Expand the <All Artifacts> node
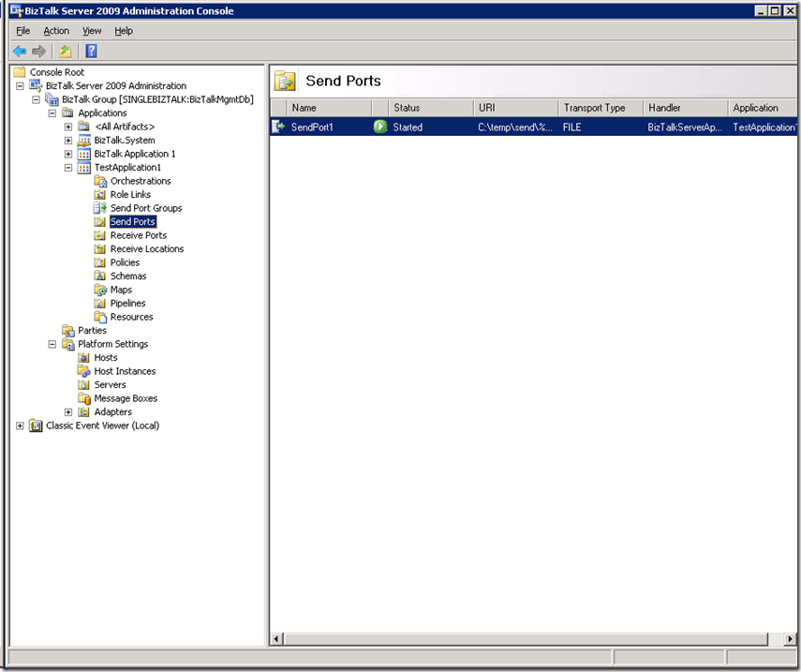This screenshot has height=672, width=801. pos(68,127)
